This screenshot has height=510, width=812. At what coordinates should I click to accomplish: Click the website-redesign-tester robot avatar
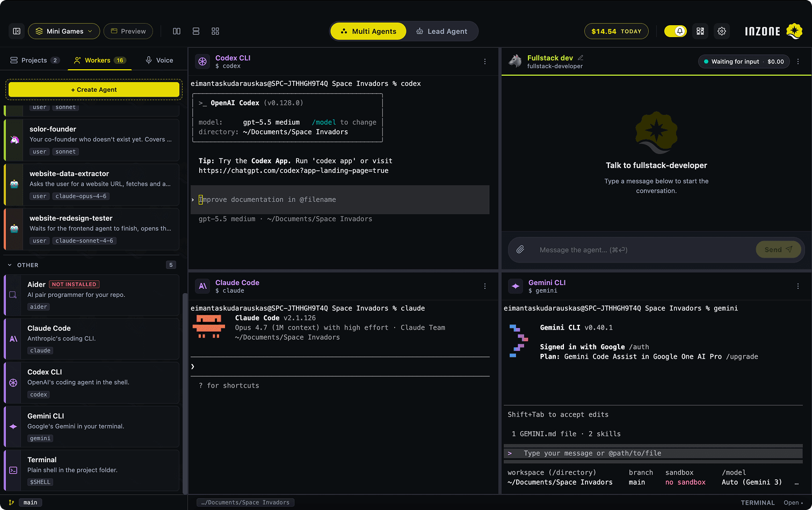[15, 229]
